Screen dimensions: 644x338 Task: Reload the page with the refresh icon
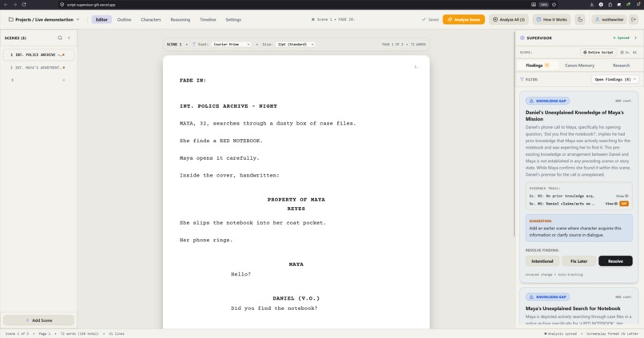coord(24,5)
